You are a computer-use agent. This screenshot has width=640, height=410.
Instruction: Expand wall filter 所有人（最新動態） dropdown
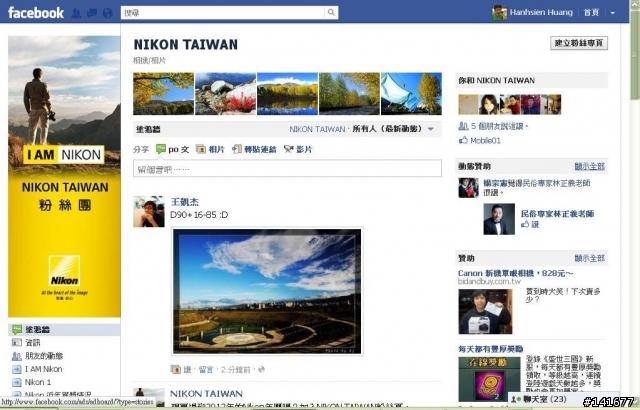[392, 129]
